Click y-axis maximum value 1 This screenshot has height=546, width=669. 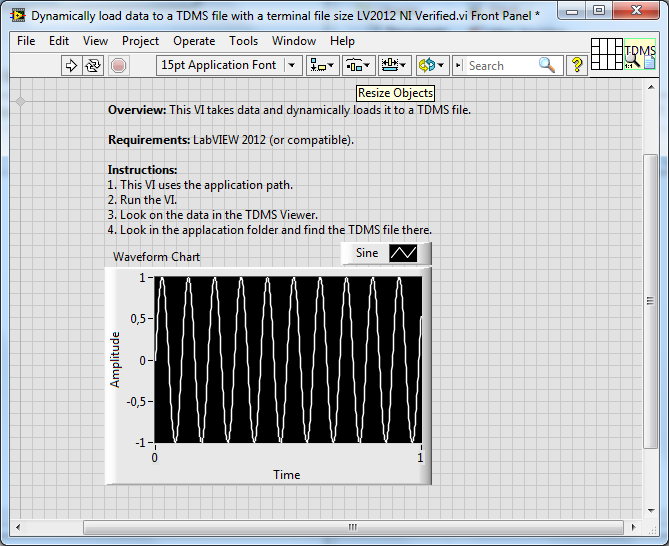pyautogui.click(x=143, y=278)
